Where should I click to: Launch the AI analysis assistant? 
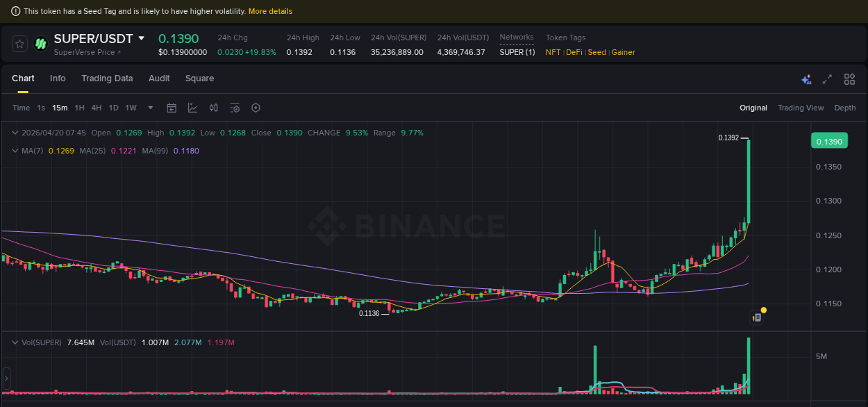click(x=806, y=79)
